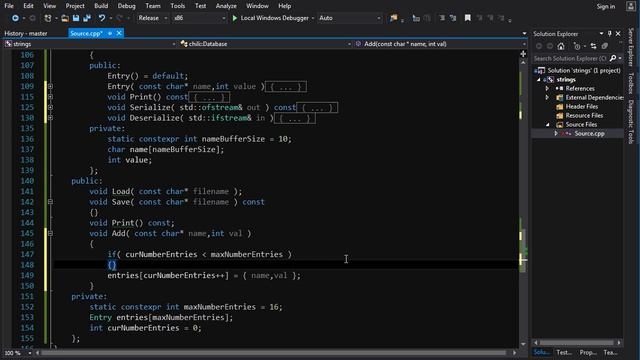Open the Debug menu
The image size is (640, 360).
[x=126, y=6]
